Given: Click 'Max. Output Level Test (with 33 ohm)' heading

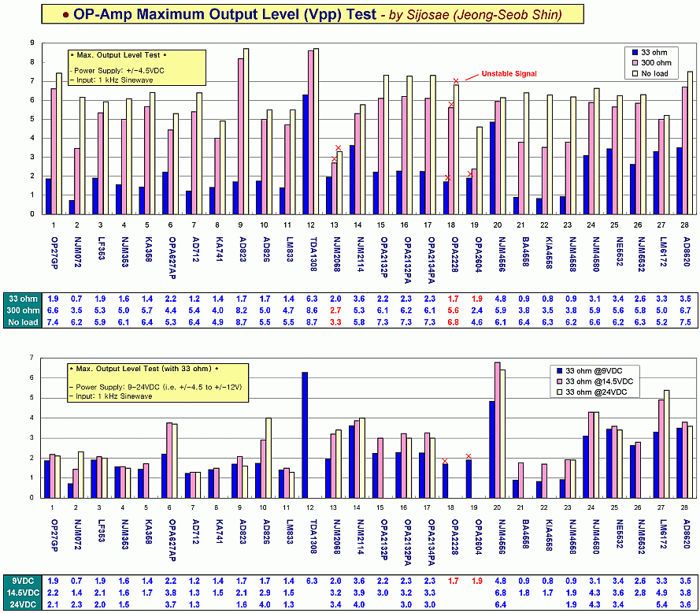Looking at the screenshot, I should (144, 369).
